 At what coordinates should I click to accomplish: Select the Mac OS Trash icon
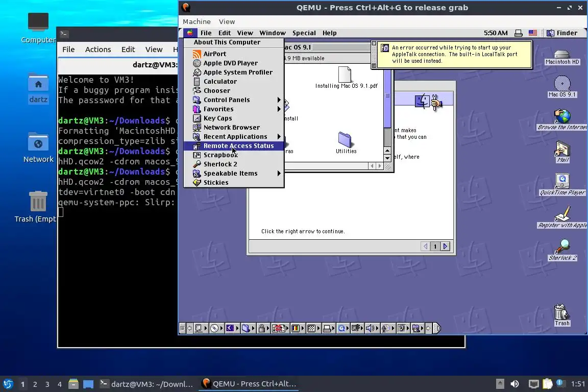(562, 315)
